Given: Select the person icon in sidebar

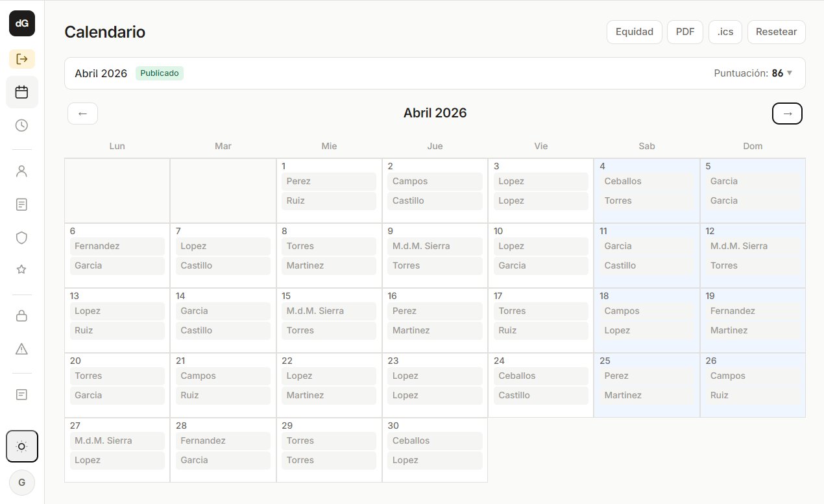Looking at the screenshot, I should coord(22,171).
